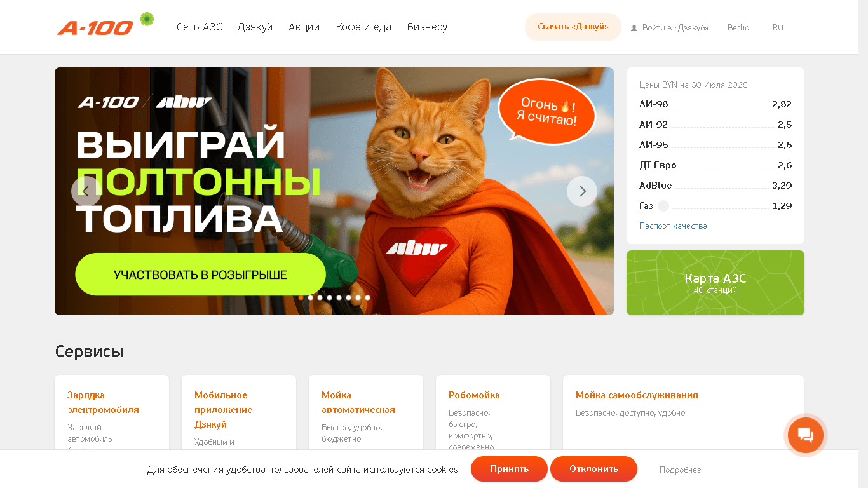Decline cookies with the Отклонить button

tap(593, 469)
